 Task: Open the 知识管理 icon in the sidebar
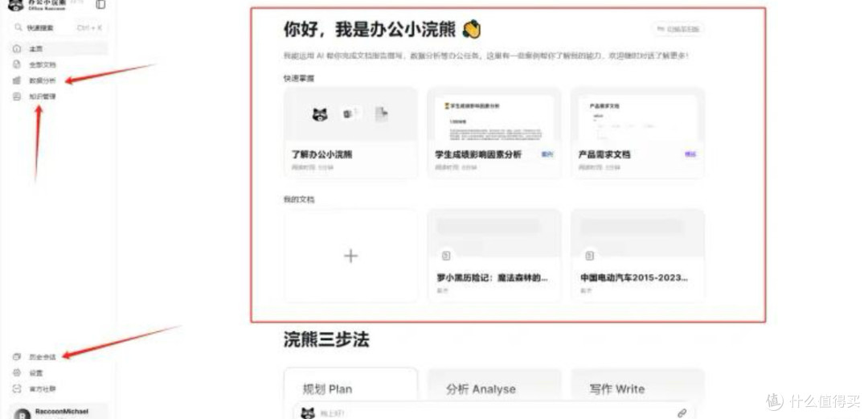tap(17, 97)
